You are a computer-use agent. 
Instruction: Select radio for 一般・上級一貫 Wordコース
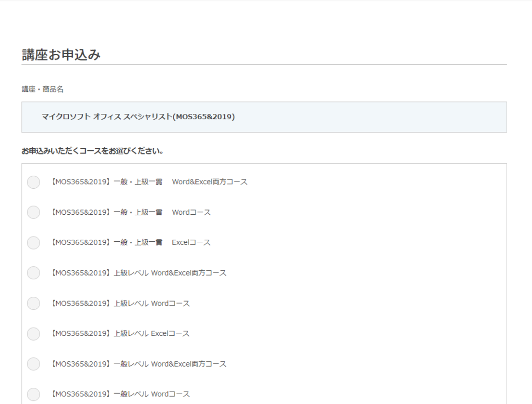tap(34, 212)
